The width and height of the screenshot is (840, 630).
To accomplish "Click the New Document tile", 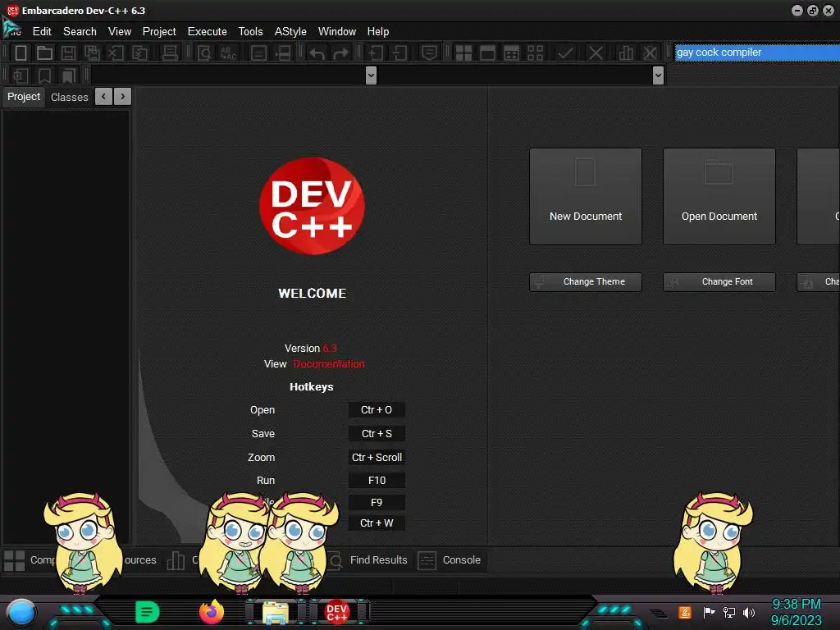I will point(586,197).
